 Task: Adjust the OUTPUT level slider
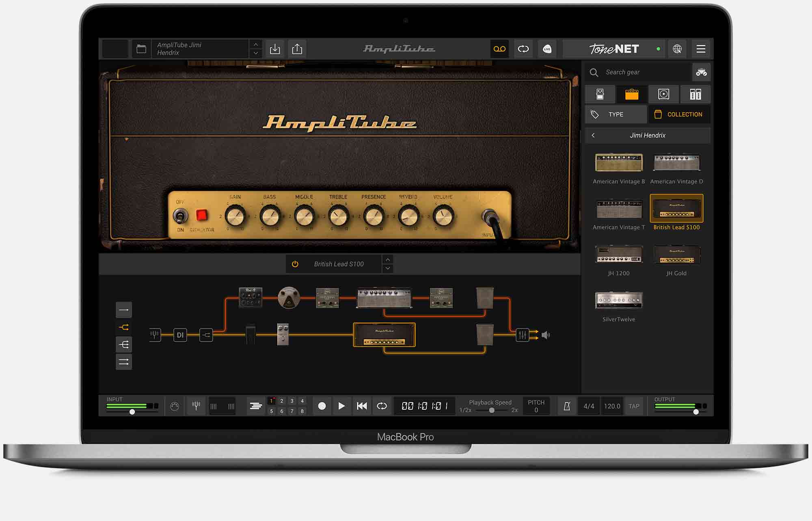(x=696, y=412)
